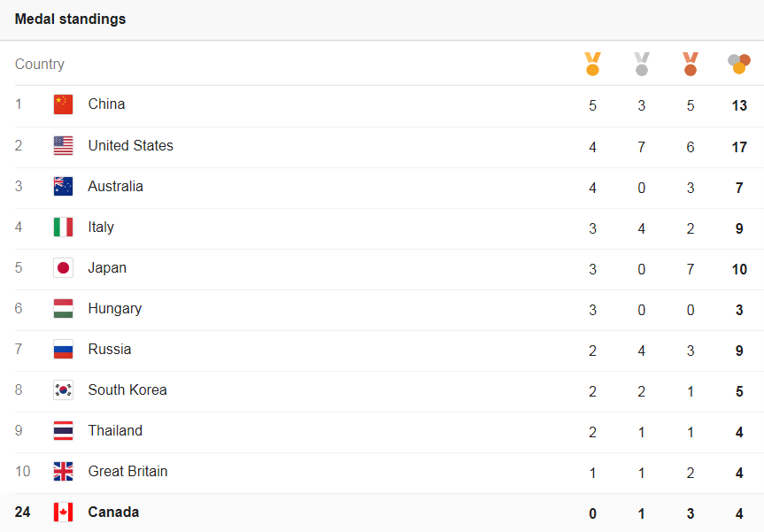Click United States total medal count 17
Image resolution: width=764 pixels, height=532 pixels.
(739, 147)
